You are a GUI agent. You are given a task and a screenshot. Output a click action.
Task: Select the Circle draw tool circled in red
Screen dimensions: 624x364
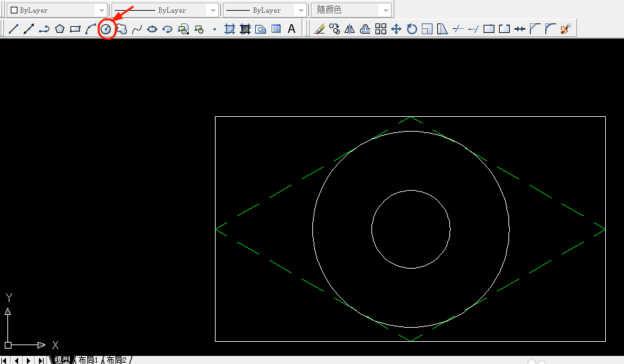[x=105, y=29]
